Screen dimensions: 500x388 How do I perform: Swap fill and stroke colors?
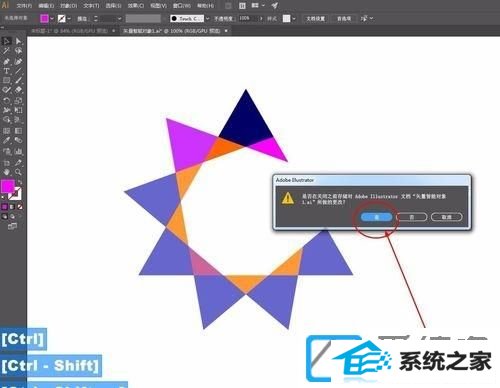20,183
